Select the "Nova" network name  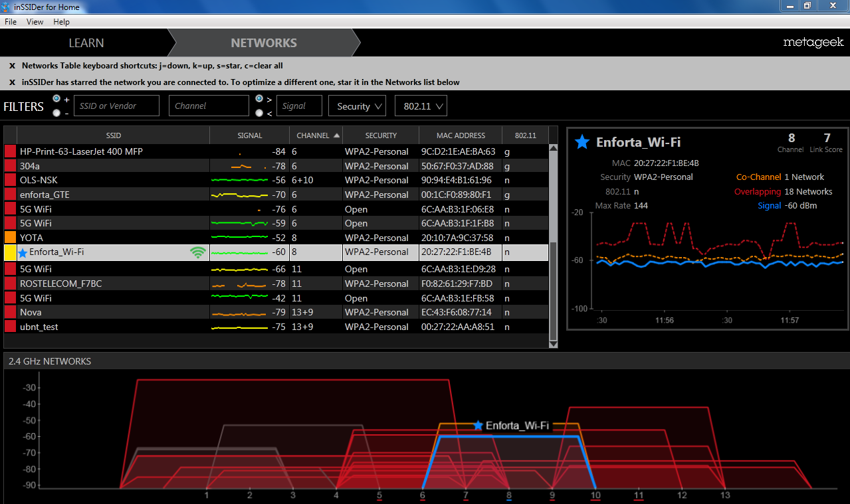[31, 312]
